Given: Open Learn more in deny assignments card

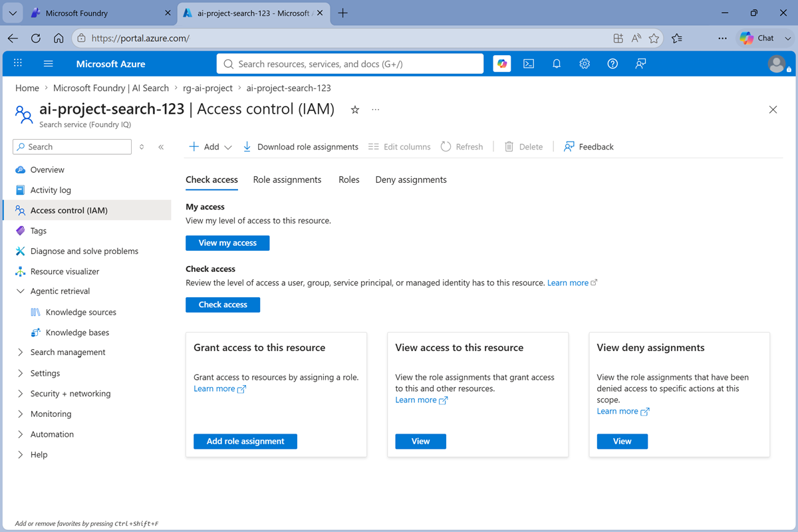Looking at the screenshot, I should coord(622,411).
